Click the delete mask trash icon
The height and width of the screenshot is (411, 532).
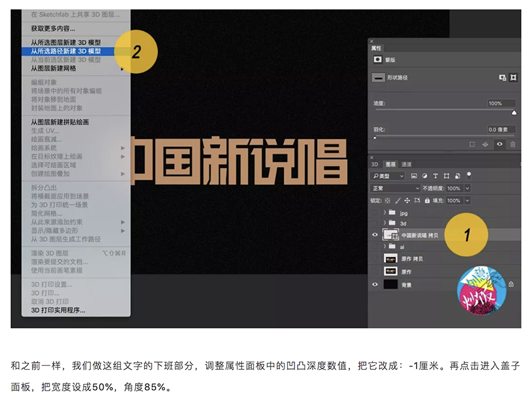tap(513, 145)
